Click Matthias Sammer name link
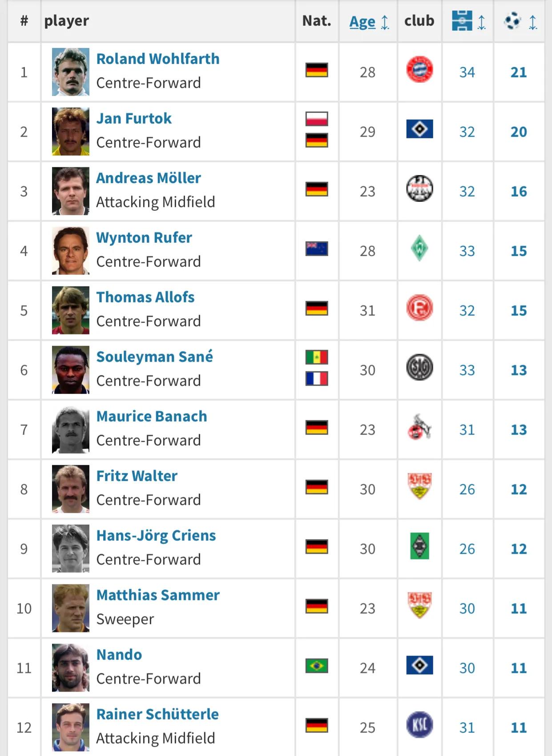Viewport: 552px width, 756px height. point(158,595)
